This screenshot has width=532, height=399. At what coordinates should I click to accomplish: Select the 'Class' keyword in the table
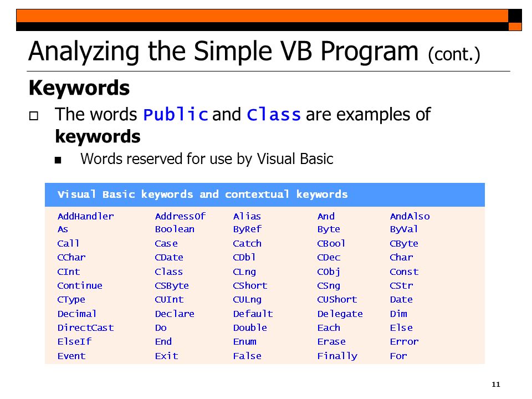pyautogui.click(x=168, y=272)
